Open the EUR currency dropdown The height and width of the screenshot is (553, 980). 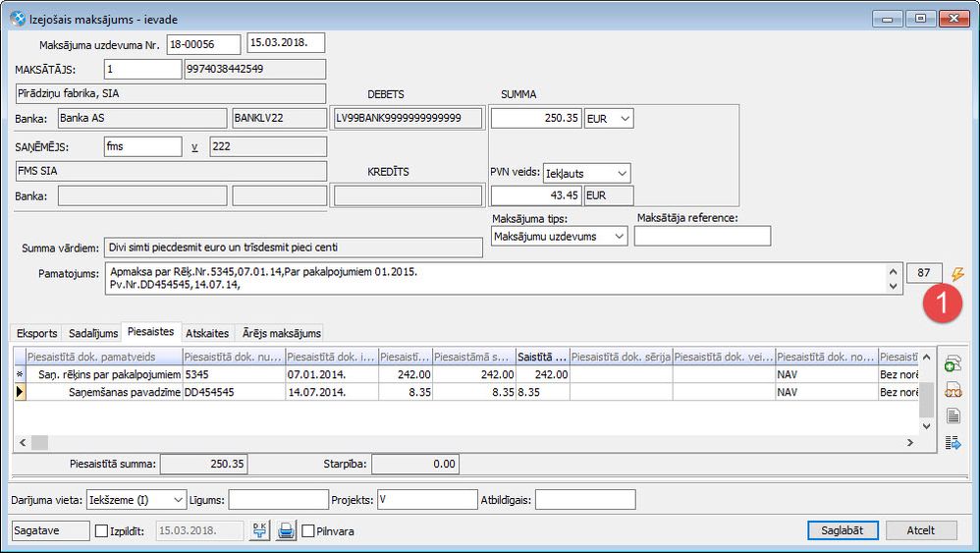point(609,118)
